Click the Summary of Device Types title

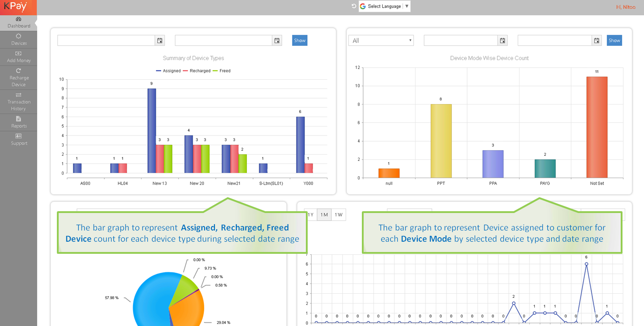(193, 58)
